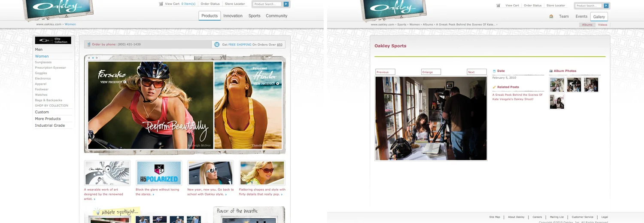Open Sunglasses category in sidebar
The image size is (644, 223).
click(43, 62)
